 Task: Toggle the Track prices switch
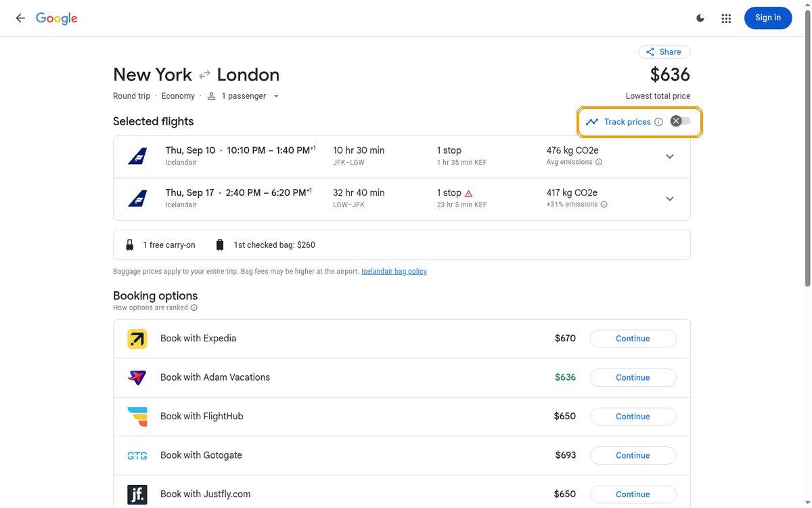[x=680, y=121]
